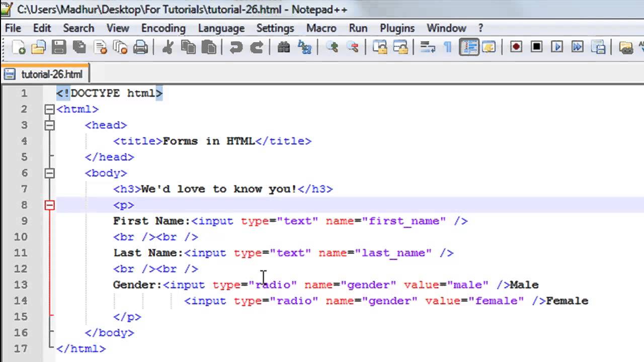
Task: Click the title text "Forms in HTML"
Action: point(209,141)
